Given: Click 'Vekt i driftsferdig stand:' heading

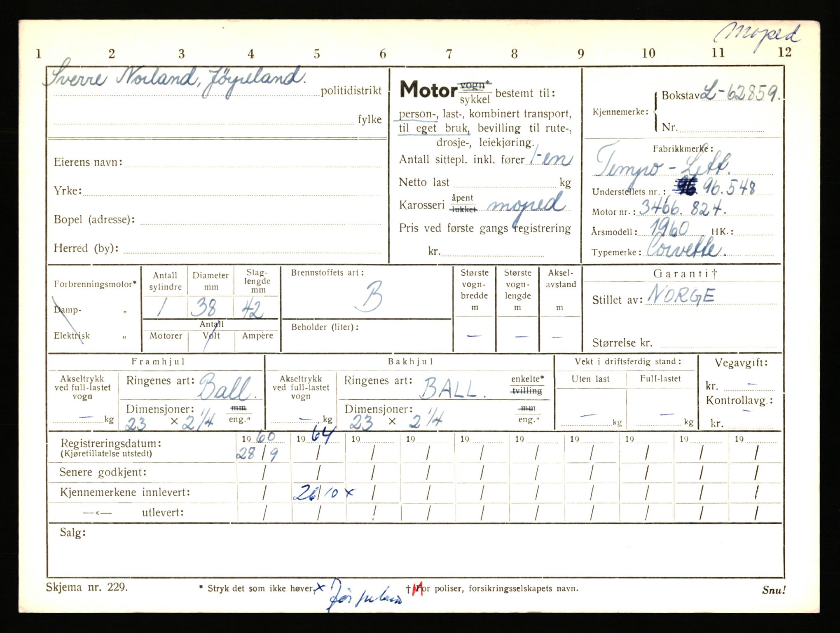Looking at the screenshot, I should point(628,361).
